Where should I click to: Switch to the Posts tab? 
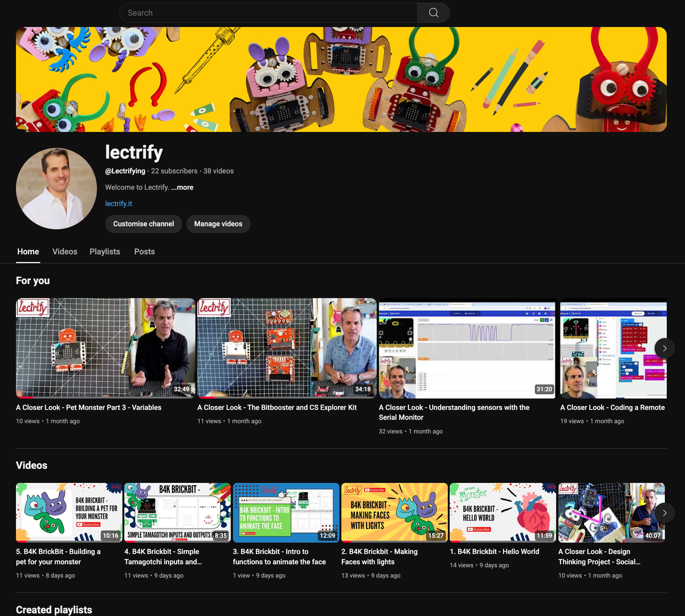144,252
